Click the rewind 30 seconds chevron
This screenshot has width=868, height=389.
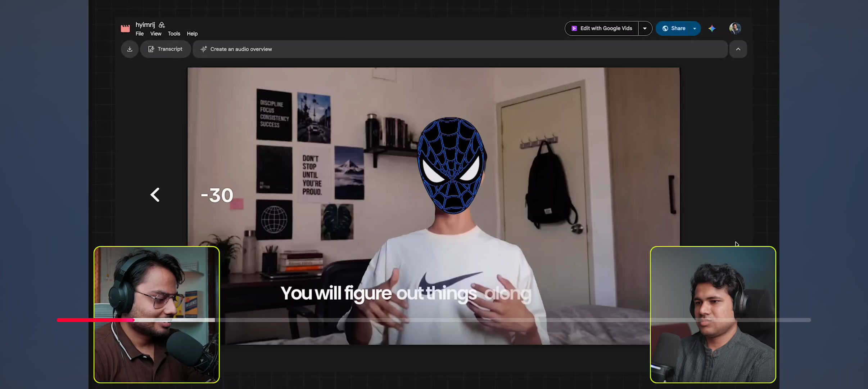tap(155, 195)
